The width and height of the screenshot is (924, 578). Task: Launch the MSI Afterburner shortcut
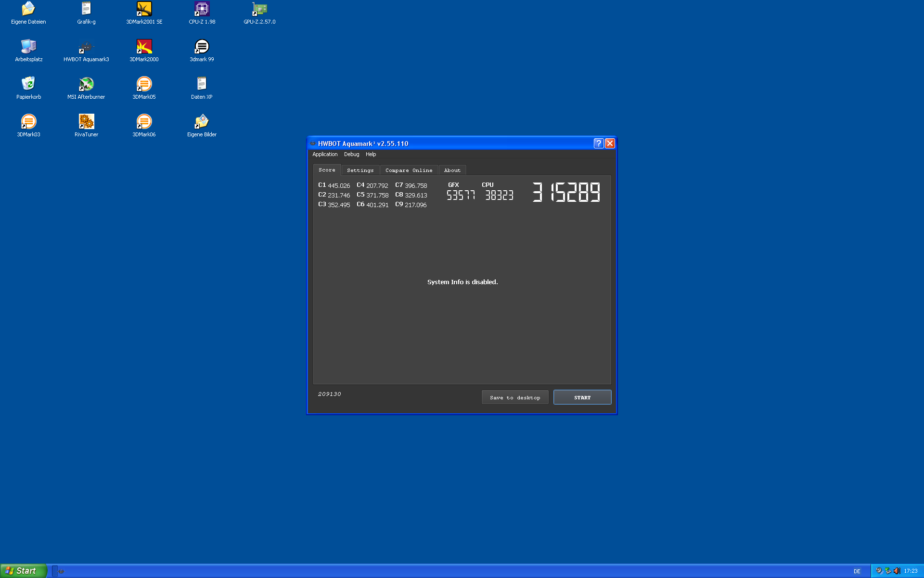[x=86, y=88]
